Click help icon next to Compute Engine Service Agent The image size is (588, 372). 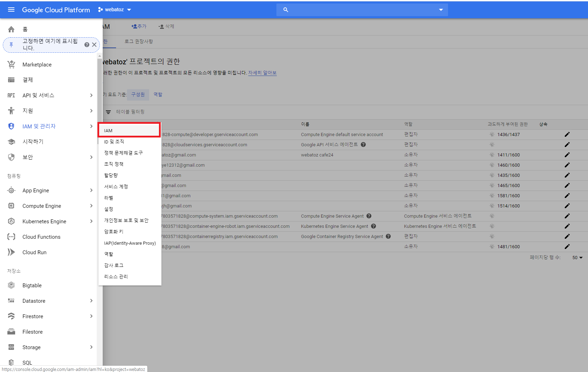(x=369, y=216)
